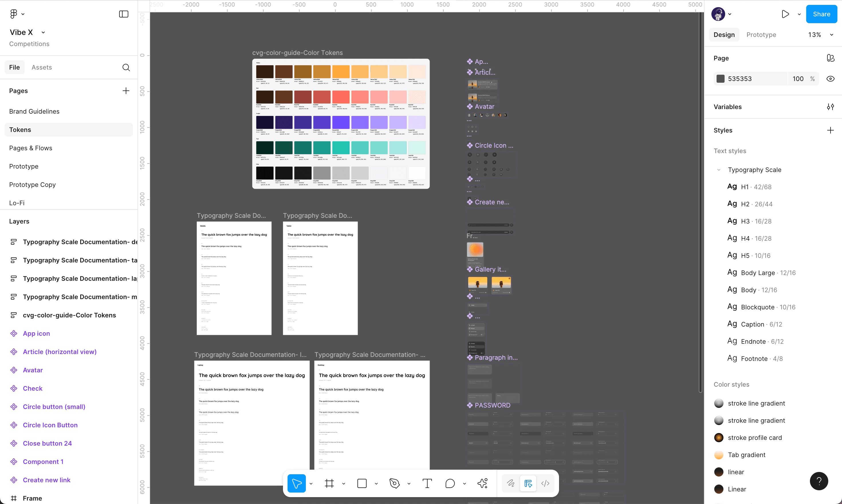Click the 535353 page color swatch
Screen dimensions: 842x504
click(x=720, y=79)
